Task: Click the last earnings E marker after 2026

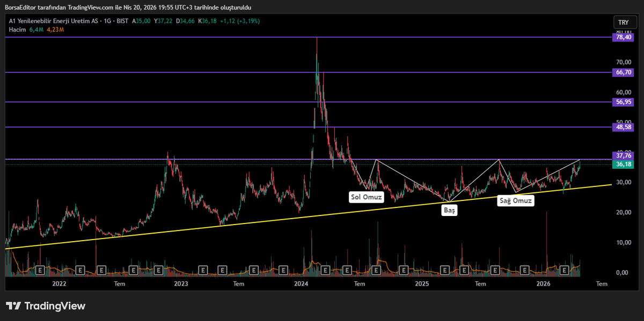Action: [x=565, y=271]
